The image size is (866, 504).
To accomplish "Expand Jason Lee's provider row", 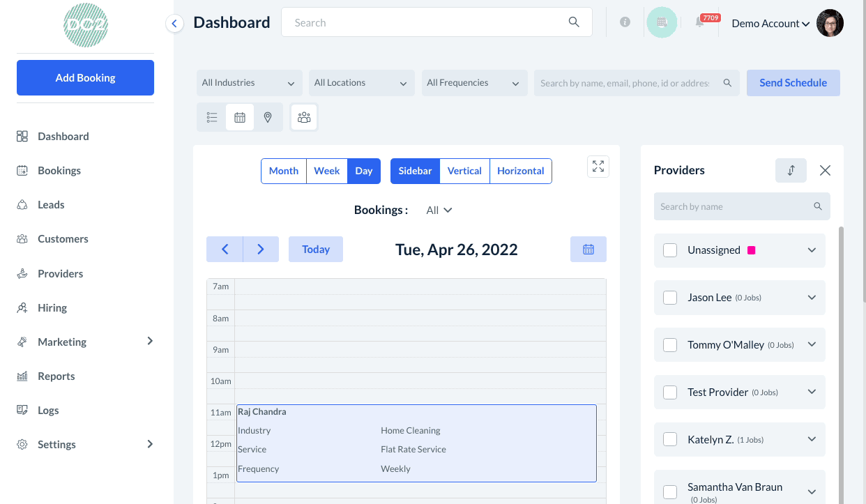I will [x=812, y=298].
